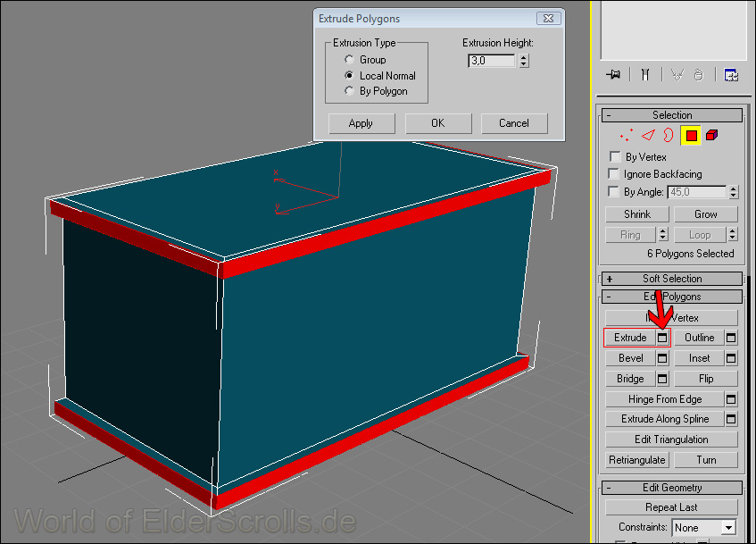Open Outline settings box icon
The height and width of the screenshot is (544, 756).
point(731,338)
